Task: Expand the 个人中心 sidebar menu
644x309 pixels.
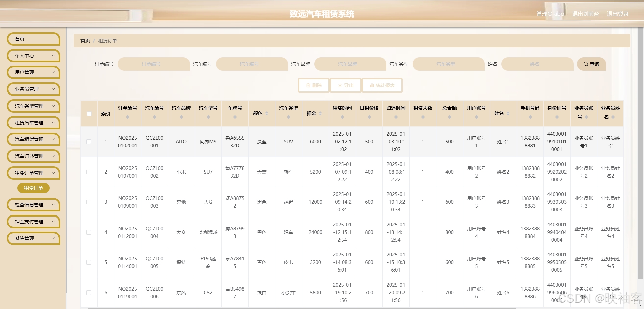Action: tap(34, 56)
